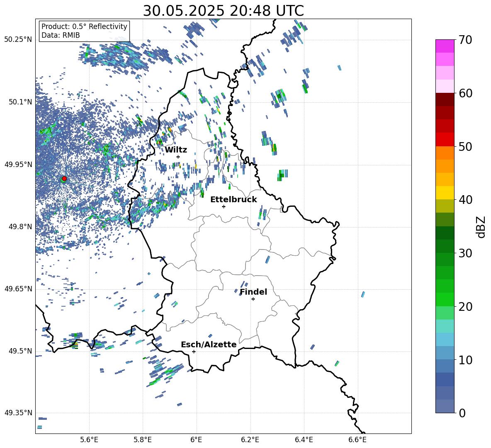The height and width of the screenshot is (448, 491).
Task: Click the 6.2°E longitude label
Action: click(x=250, y=440)
